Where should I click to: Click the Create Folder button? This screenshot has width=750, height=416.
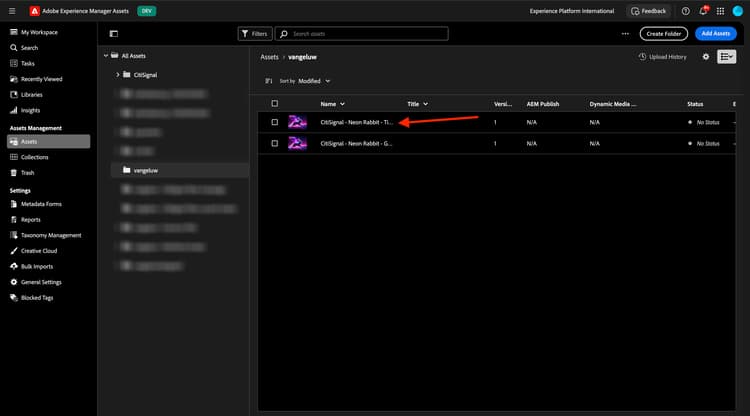coord(663,33)
